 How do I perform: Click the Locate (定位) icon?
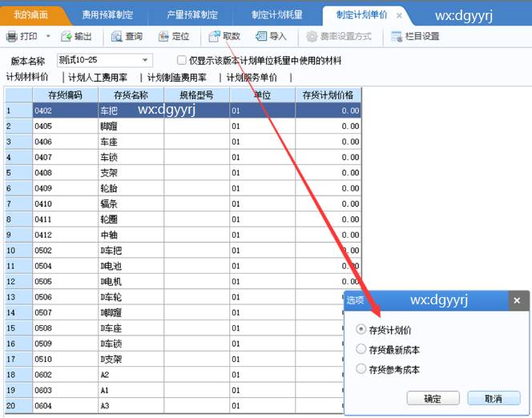pos(164,37)
